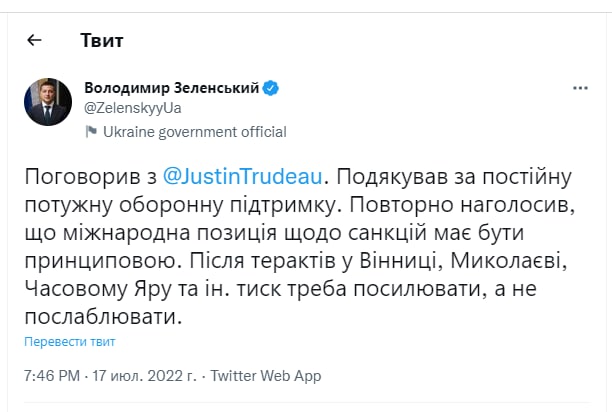Viewport: 612px width, 412px height.
Task: Open the three-dot more options menu
Action: pos(579,88)
